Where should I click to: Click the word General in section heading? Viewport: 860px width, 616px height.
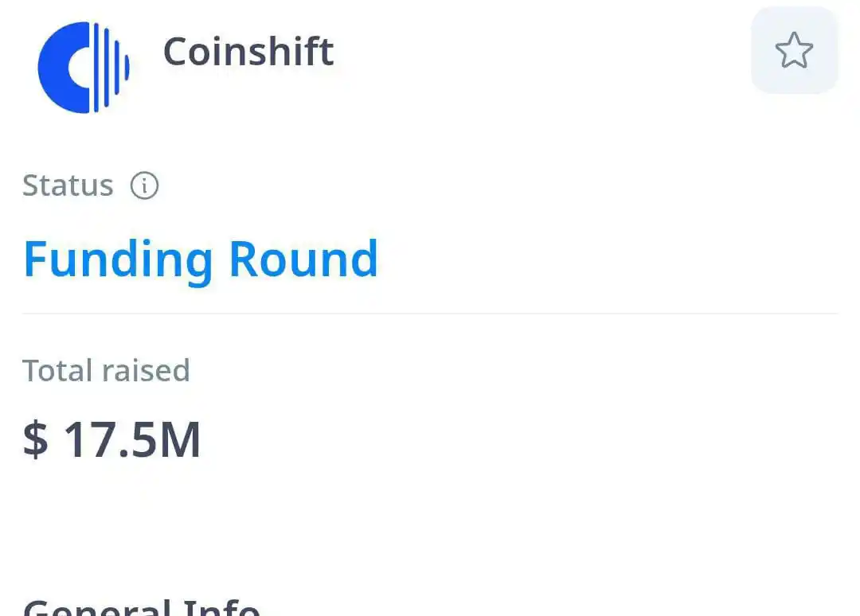pyautogui.click(x=97, y=607)
